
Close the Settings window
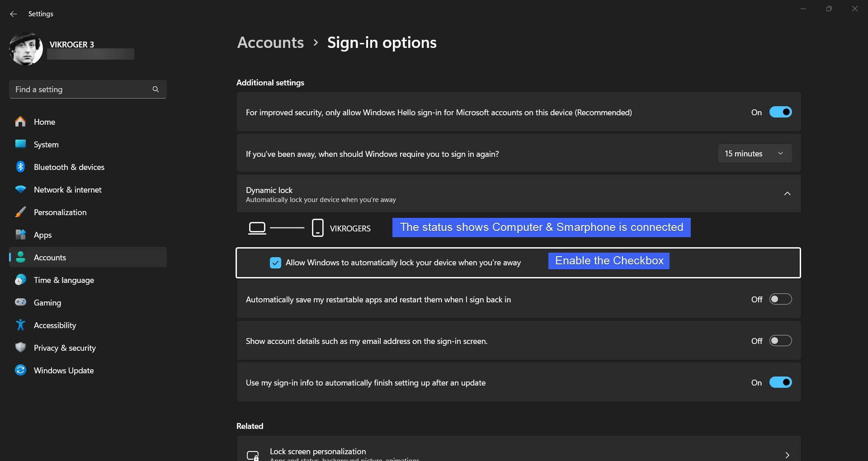pos(854,9)
